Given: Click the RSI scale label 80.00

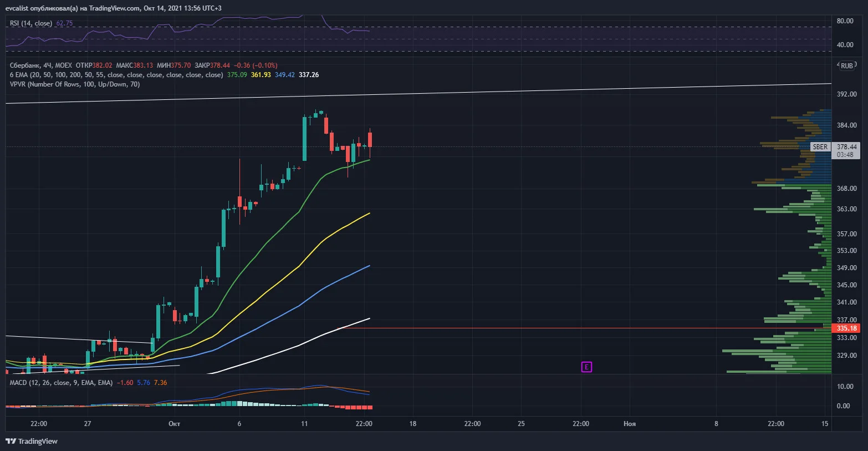Looking at the screenshot, I should [x=845, y=21].
